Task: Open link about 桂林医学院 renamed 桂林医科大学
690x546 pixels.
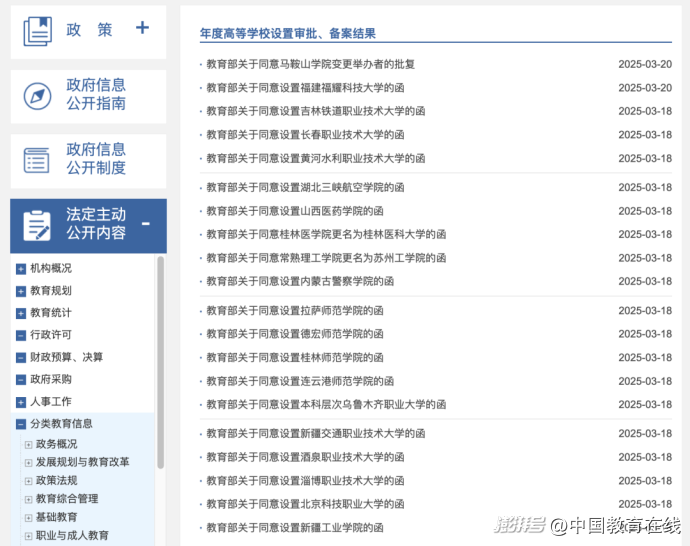Action: [x=326, y=234]
